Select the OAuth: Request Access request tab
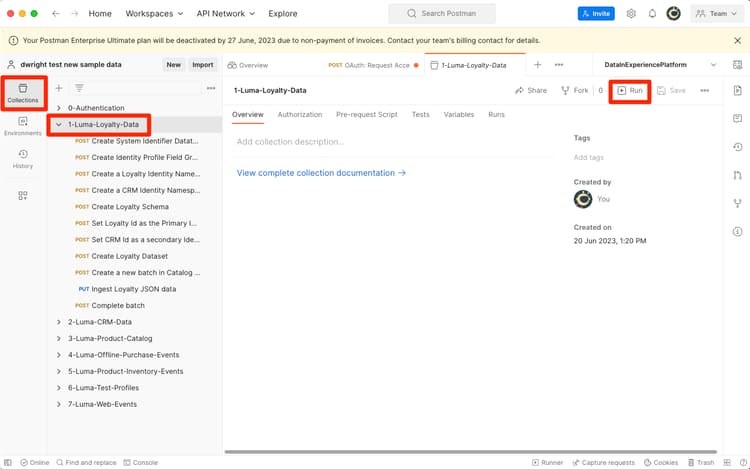Screen dimensions: 750x469 (x=373, y=65)
